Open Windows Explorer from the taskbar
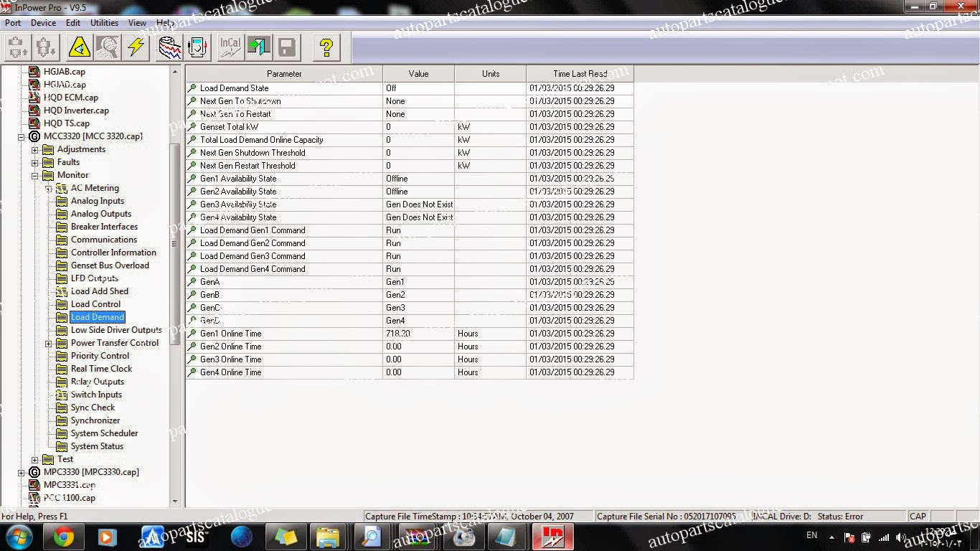980x551 pixels. pyautogui.click(x=328, y=537)
